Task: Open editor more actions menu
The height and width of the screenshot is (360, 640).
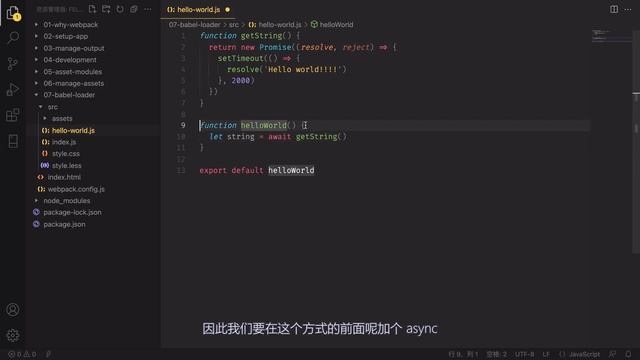Action: click(628, 9)
